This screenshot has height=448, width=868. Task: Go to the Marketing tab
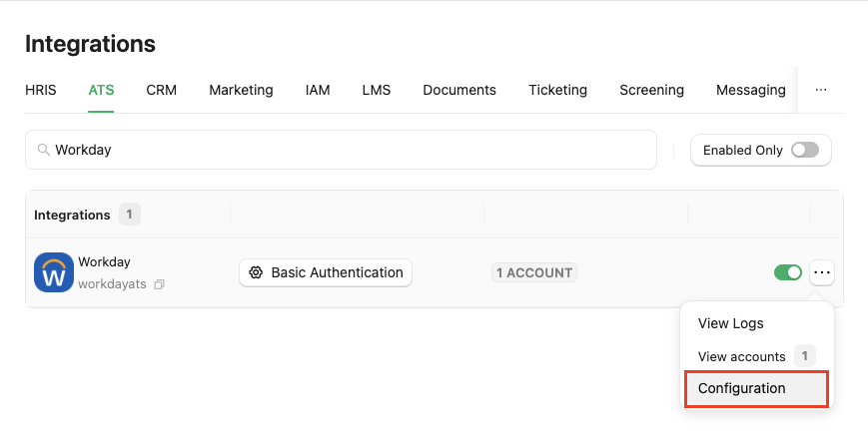[241, 90]
